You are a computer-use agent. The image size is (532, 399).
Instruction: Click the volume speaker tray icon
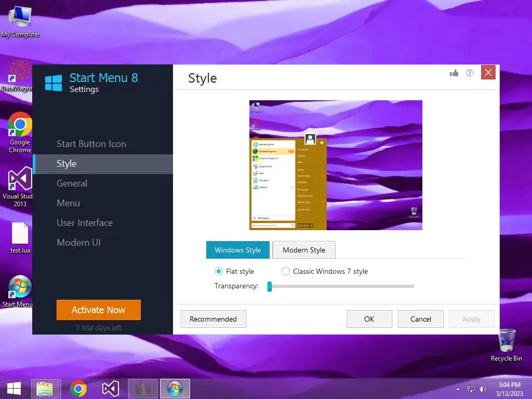pos(483,389)
